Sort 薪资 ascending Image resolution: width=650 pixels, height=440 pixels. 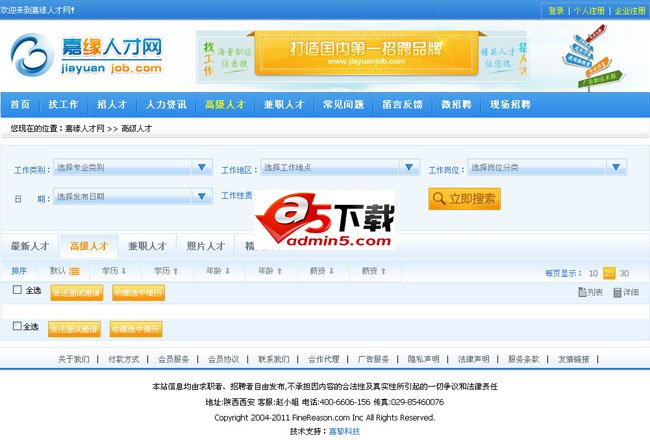pyautogui.click(x=374, y=271)
